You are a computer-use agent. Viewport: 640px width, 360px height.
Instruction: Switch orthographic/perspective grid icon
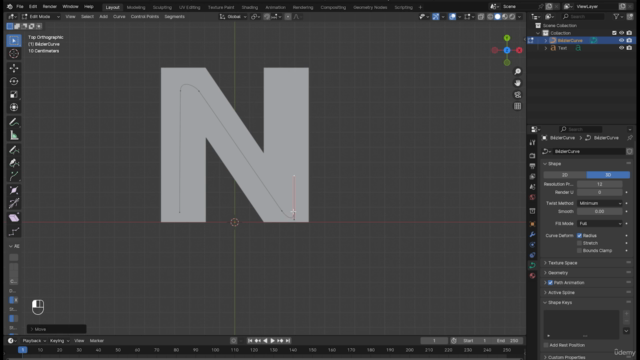518,106
